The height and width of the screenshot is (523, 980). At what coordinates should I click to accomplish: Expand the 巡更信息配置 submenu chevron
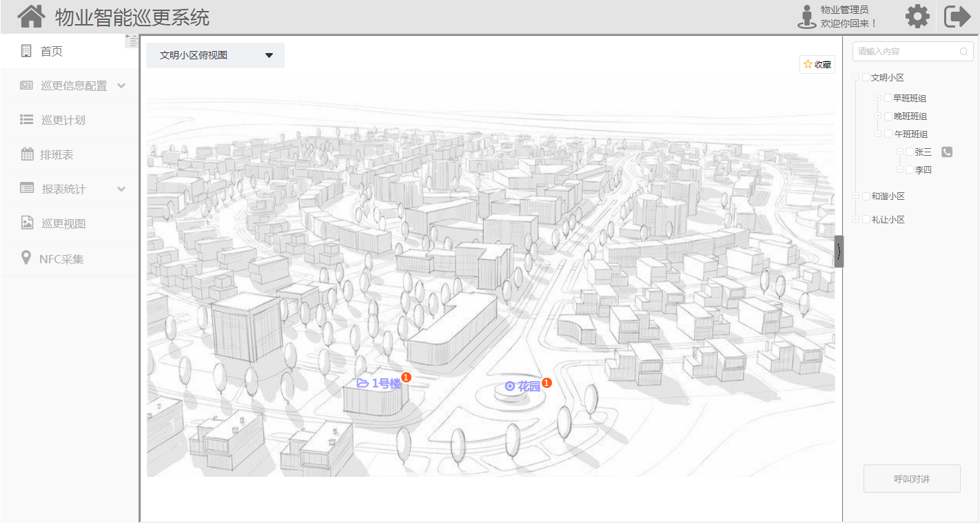(x=121, y=85)
